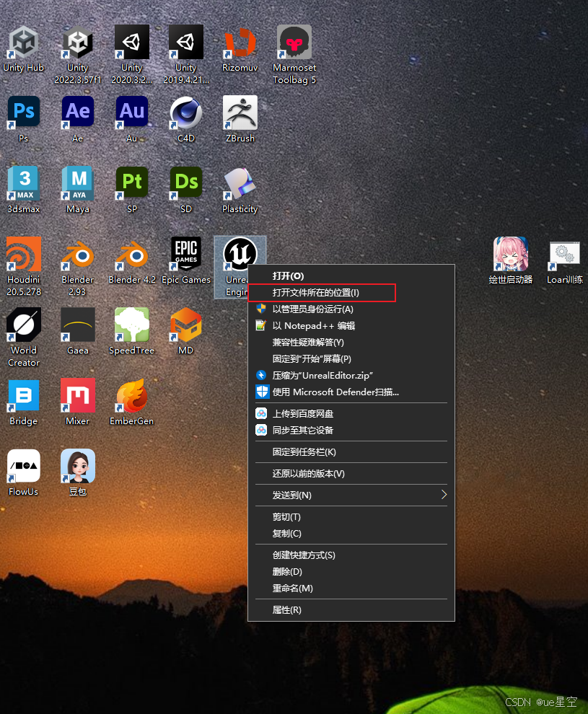This screenshot has height=714, width=588.
Task: Choose 重命名(M) in the context menu
Action: 351,589
